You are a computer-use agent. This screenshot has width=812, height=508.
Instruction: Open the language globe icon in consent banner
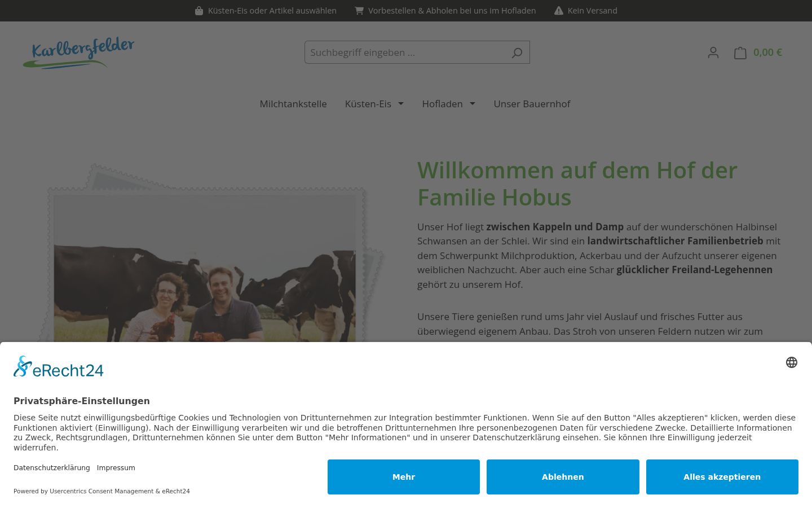[792, 362]
